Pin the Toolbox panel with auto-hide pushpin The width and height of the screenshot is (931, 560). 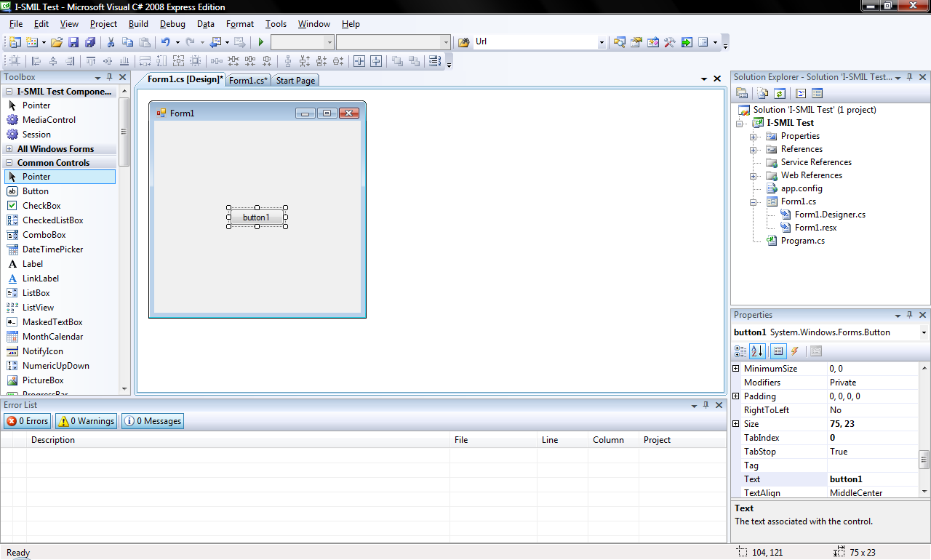point(110,77)
